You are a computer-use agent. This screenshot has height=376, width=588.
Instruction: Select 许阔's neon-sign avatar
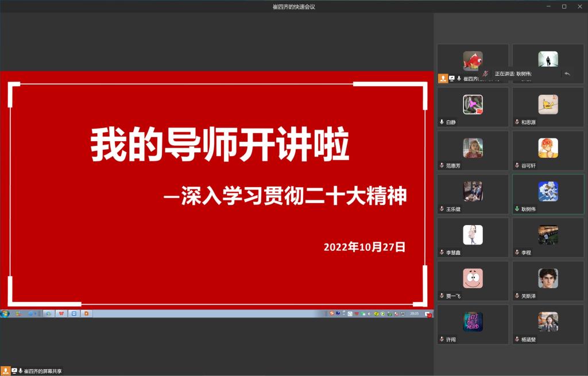point(473,321)
